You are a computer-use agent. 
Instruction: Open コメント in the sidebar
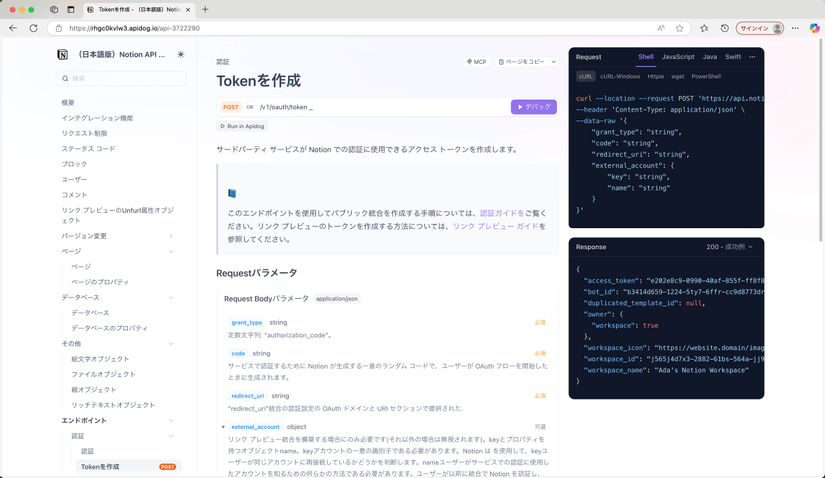click(74, 195)
